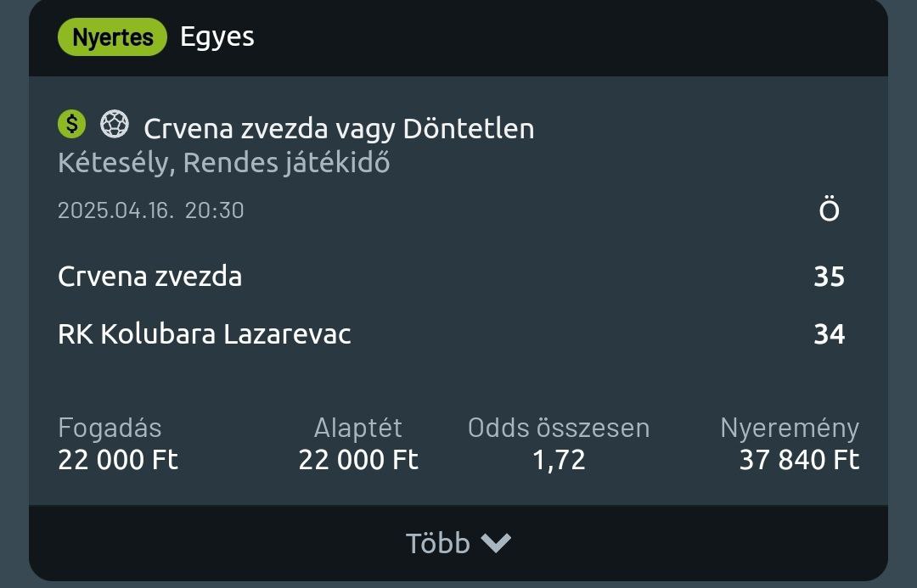
Task: Click the chevron arrow beside Több
Action: point(496,543)
